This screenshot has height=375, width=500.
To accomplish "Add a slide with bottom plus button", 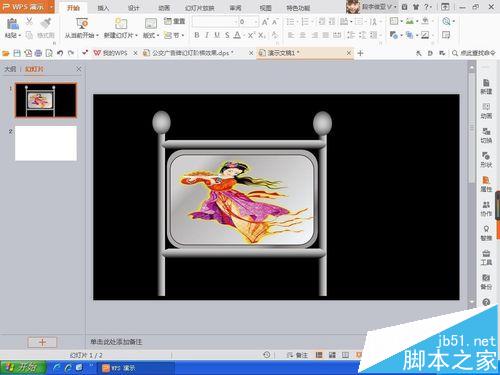I will click(x=42, y=342).
